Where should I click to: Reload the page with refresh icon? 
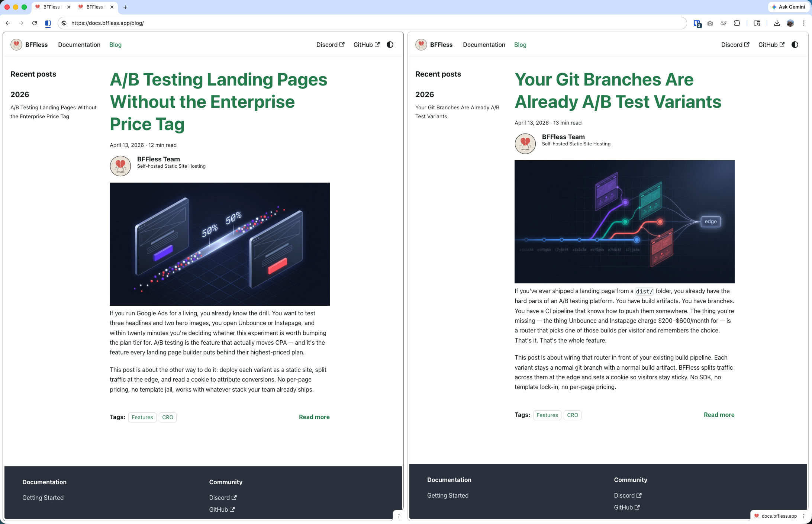(x=35, y=23)
